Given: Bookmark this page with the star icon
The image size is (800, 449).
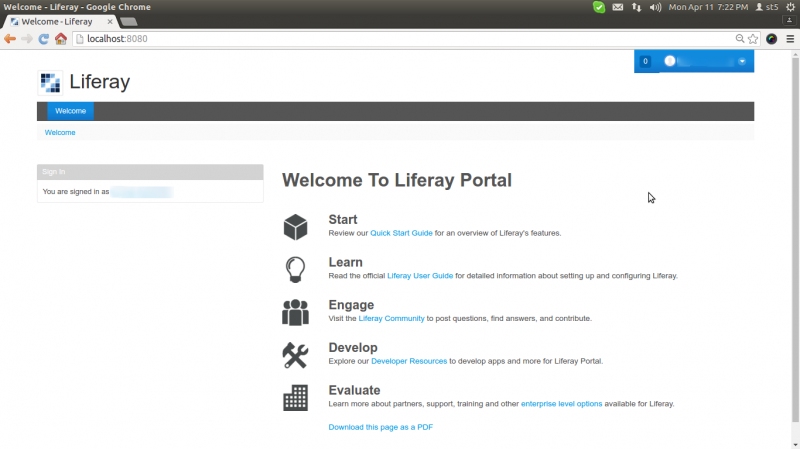Looking at the screenshot, I should (x=753, y=39).
